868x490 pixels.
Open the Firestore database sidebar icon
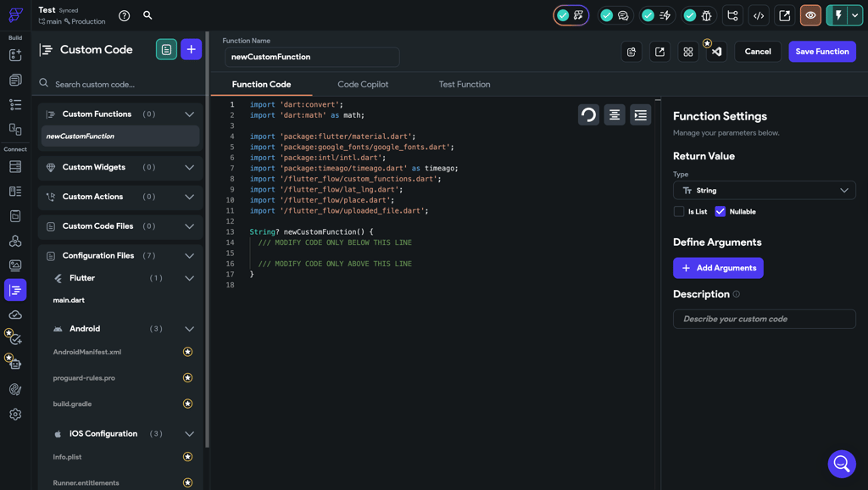15,167
